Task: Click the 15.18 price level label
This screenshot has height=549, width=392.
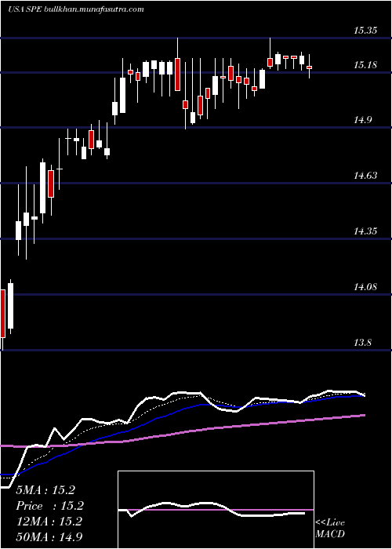Action: pos(365,65)
